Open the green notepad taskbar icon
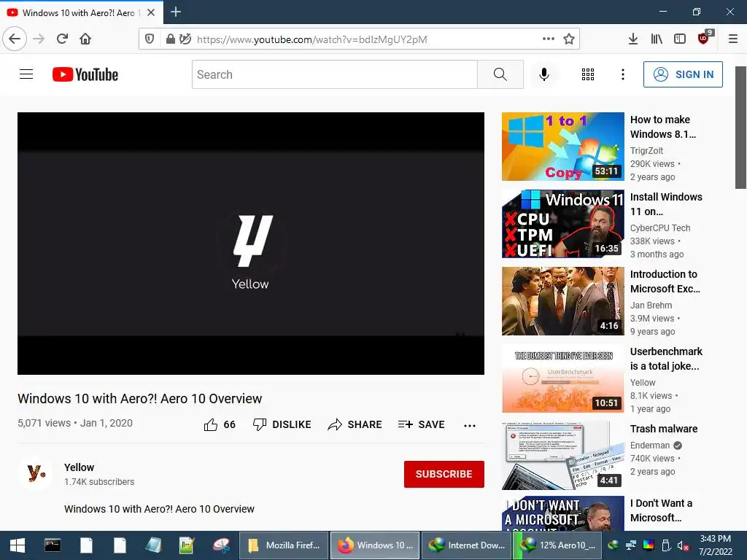The height and width of the screenshot is (560, 747). 187,545
